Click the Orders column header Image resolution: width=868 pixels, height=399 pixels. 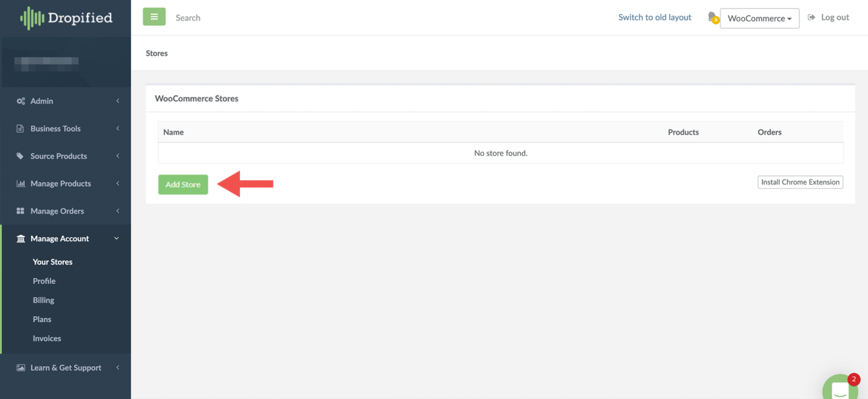[769, 132]
